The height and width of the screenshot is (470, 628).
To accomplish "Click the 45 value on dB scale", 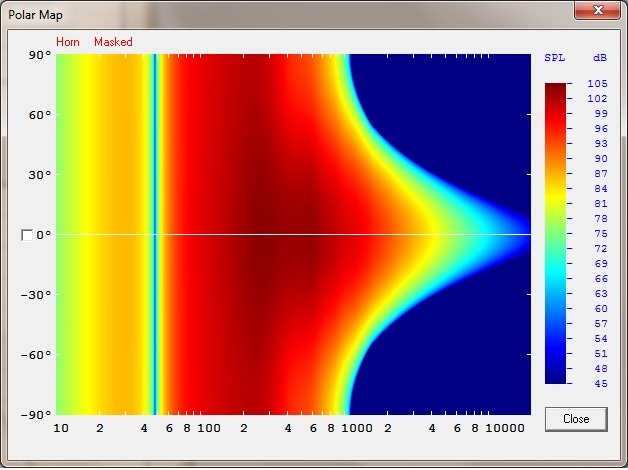I will coord(601,384).
